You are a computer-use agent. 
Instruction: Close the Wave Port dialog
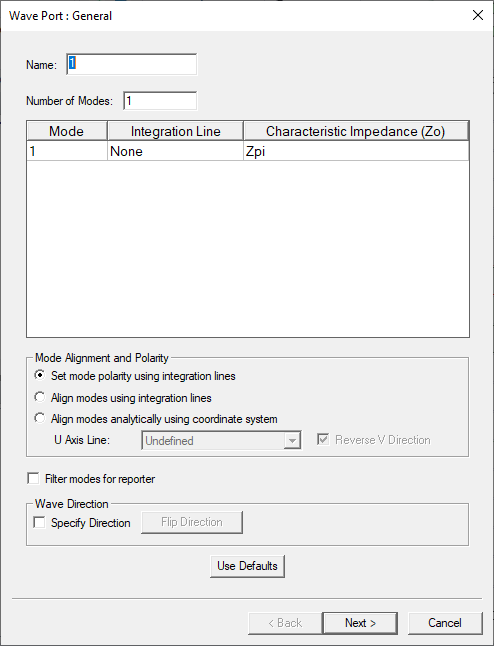tap(478, 15)
